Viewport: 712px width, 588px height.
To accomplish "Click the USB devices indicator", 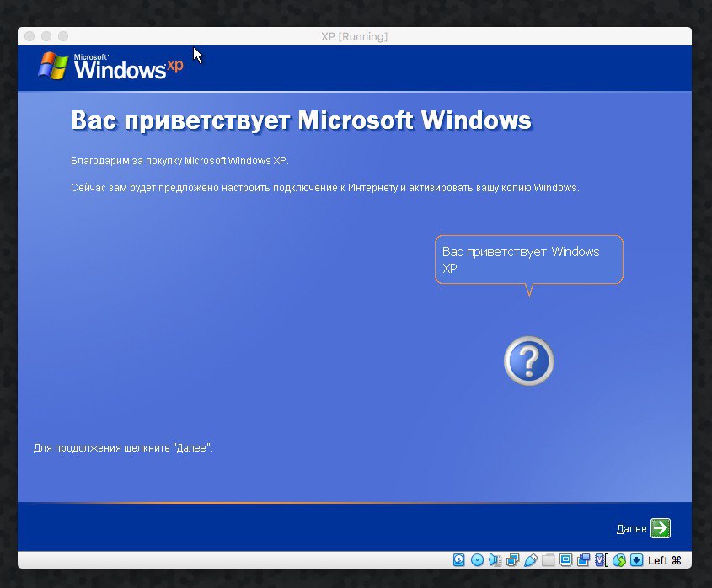I will tap(530, 560).
